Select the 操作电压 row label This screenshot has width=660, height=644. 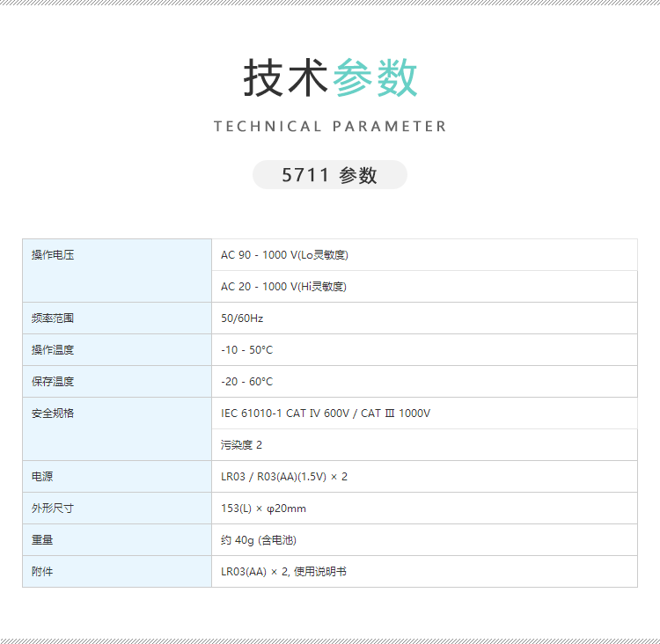[x=117, y=271]
